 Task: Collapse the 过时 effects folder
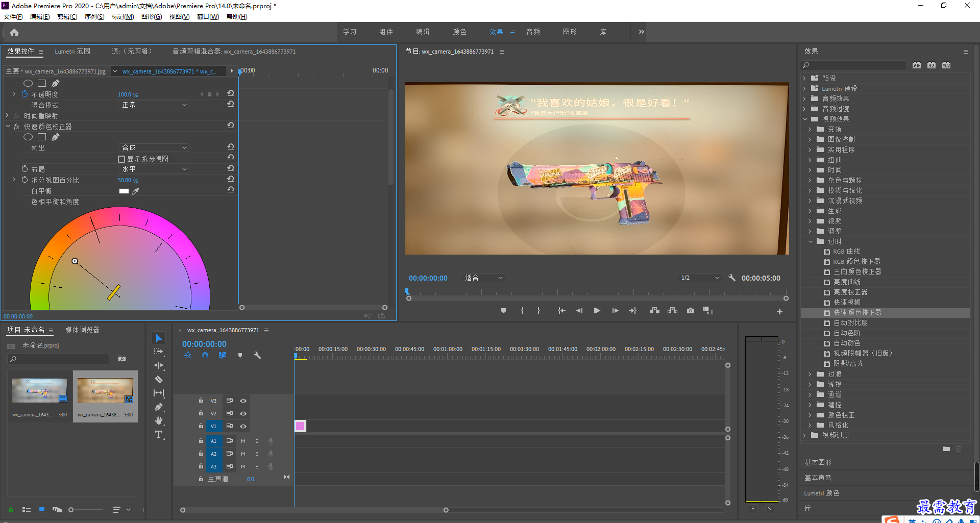pos(811,241)
